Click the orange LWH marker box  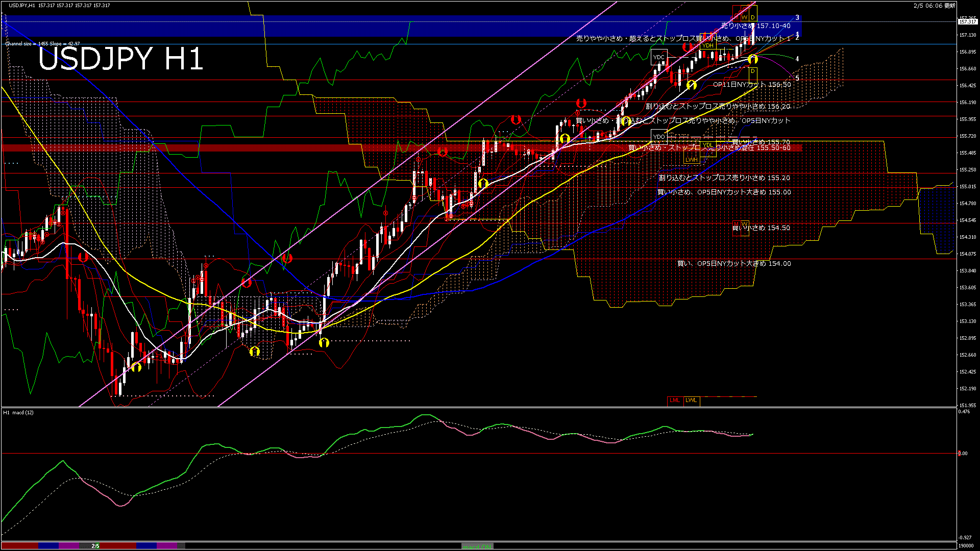tap(692, 160)
